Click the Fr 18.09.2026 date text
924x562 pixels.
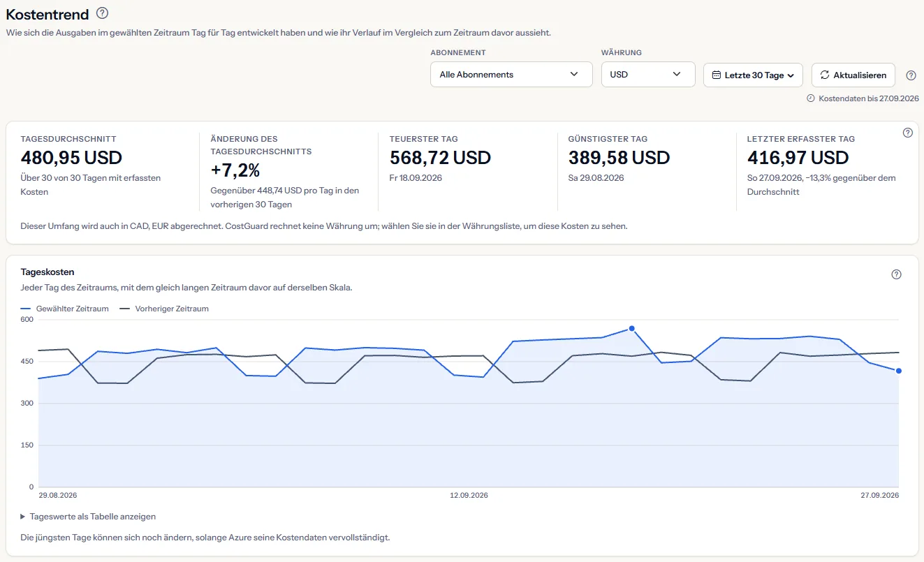click(x=416, y=178)
